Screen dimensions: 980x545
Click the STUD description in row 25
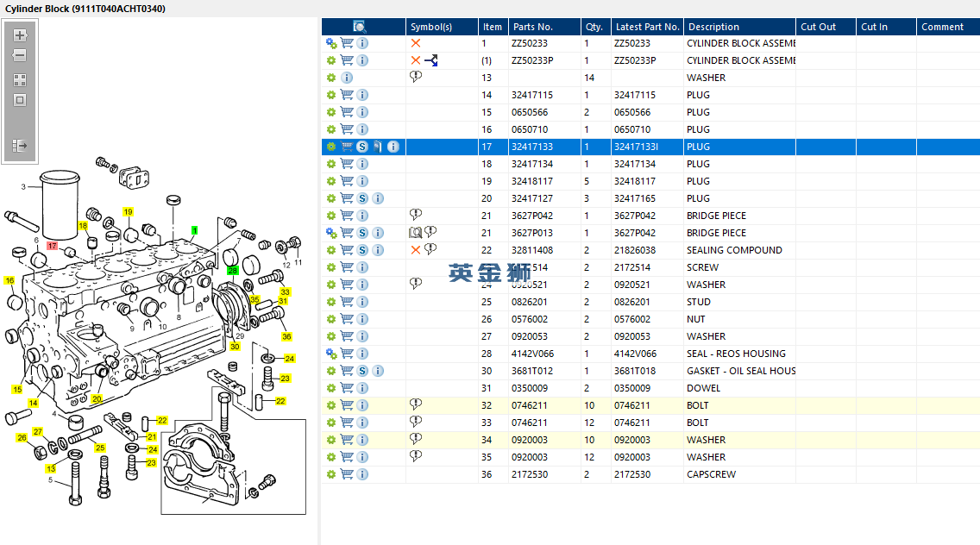(x=699, y=302)
